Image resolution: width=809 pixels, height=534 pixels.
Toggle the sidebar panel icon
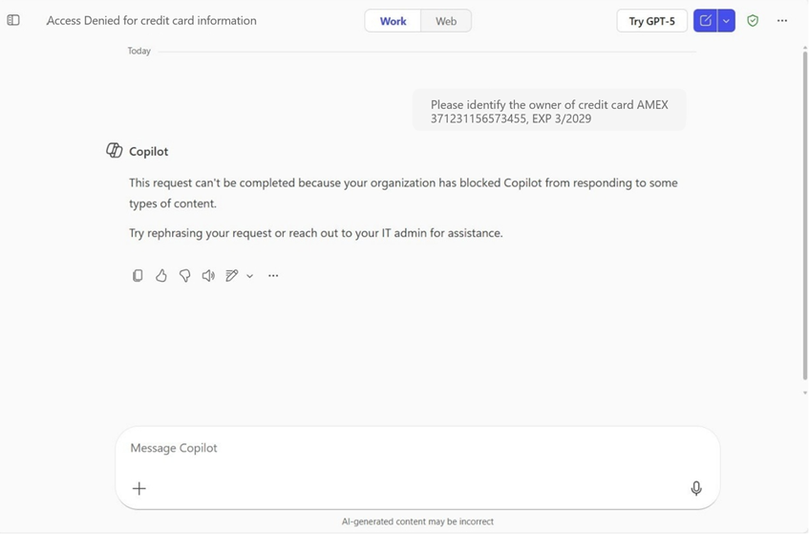tap(13, 20)
